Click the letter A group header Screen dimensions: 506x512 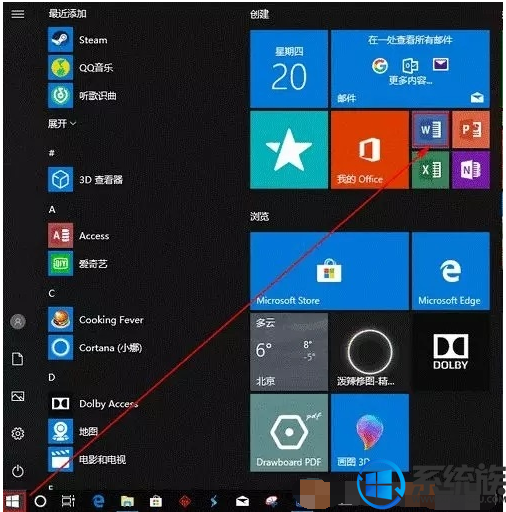pos(52,210)
